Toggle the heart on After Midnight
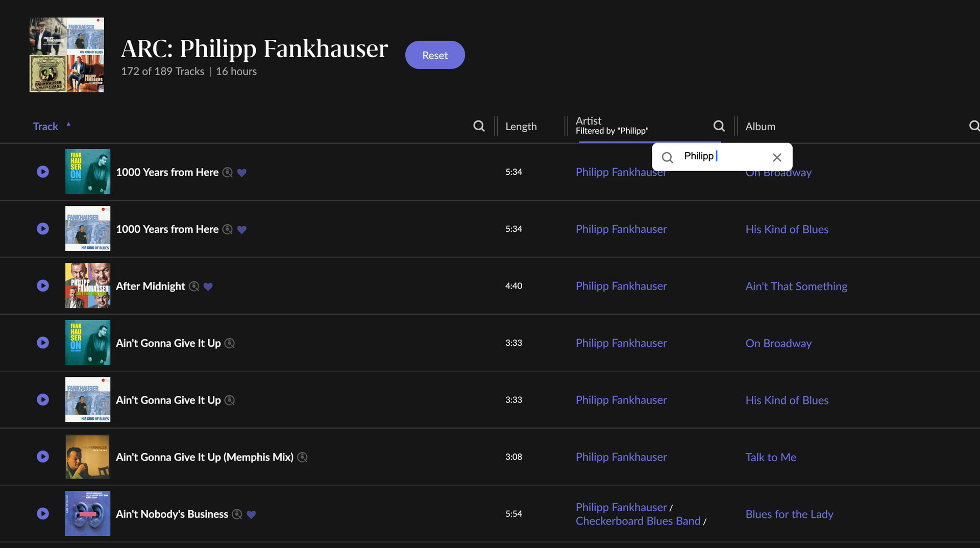The width and height of the screenshot is (980, 548). pyautogui.click(x=208, y=287)
